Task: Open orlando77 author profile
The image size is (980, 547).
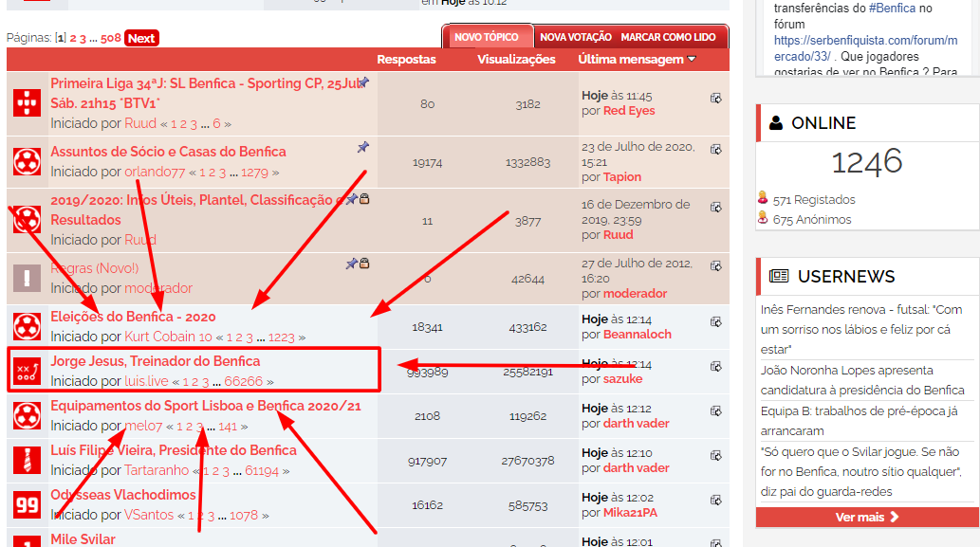Action: pos(155,172)
